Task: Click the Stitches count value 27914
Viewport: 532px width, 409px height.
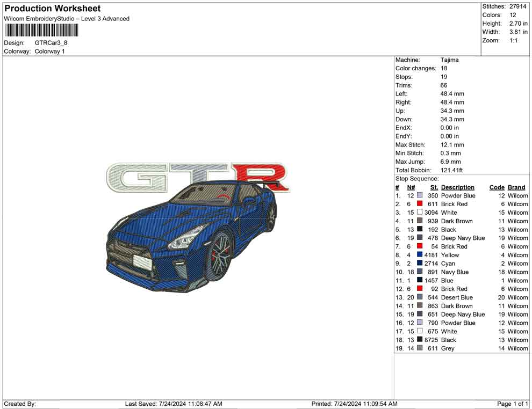Action: pos(519,6)
